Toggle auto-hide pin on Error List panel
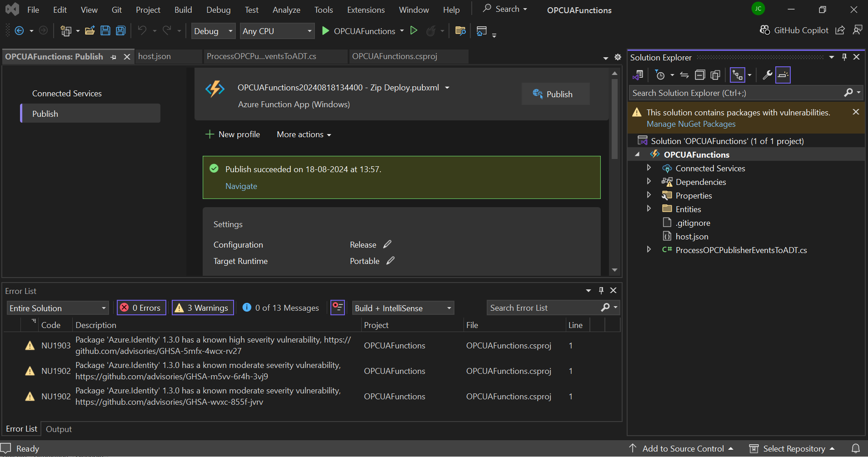 (601, 290)
